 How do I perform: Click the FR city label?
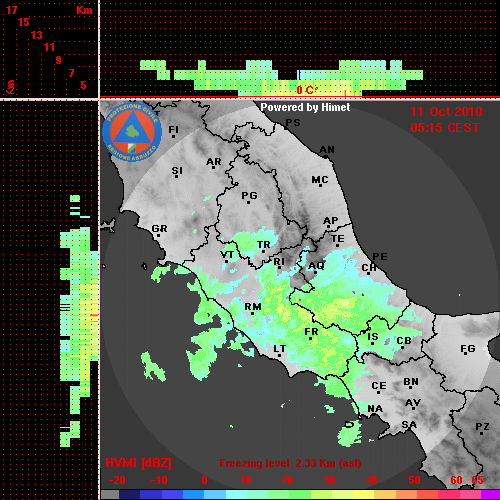click(x=311, y=332)
